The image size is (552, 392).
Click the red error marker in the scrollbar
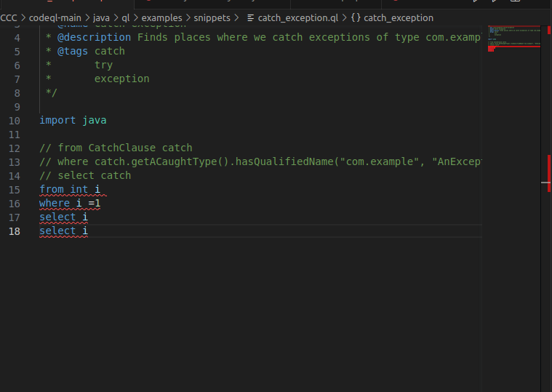pyautogui.click(x=548, y=166)
